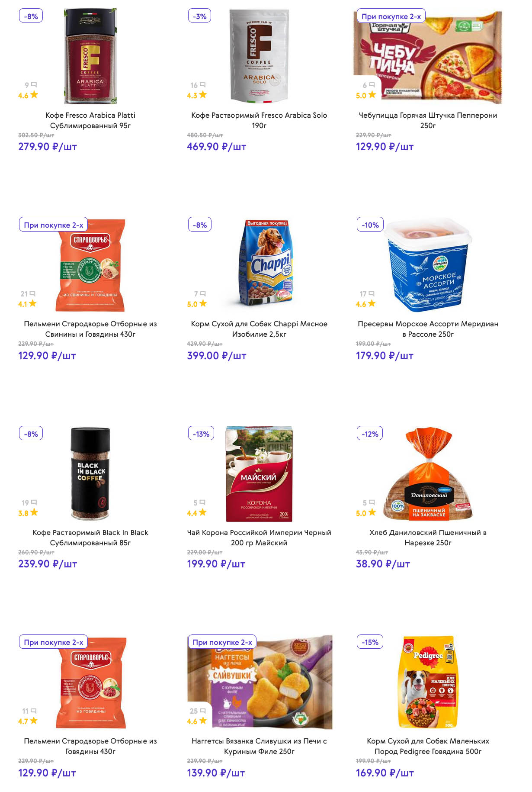Click the rating star on Black In Black coffee
Viewport: 532px width, 792px height.
tap(34, 512)
